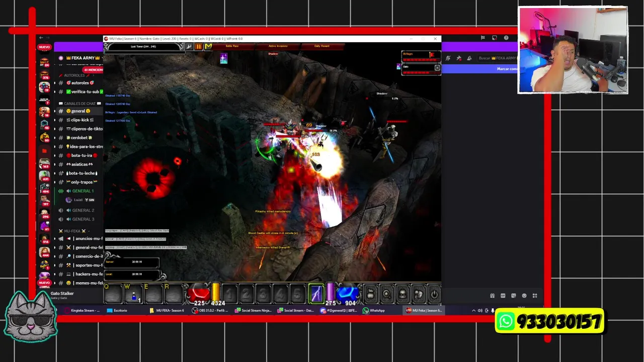Open Discord help question mark icon
The width and height of the screenshot is (644, 362).
coord(506,38)
